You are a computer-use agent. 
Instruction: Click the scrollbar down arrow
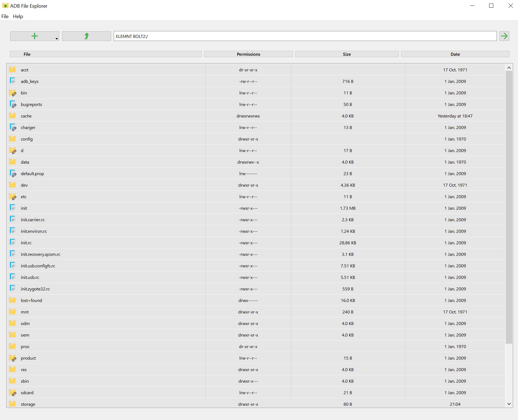509,404
